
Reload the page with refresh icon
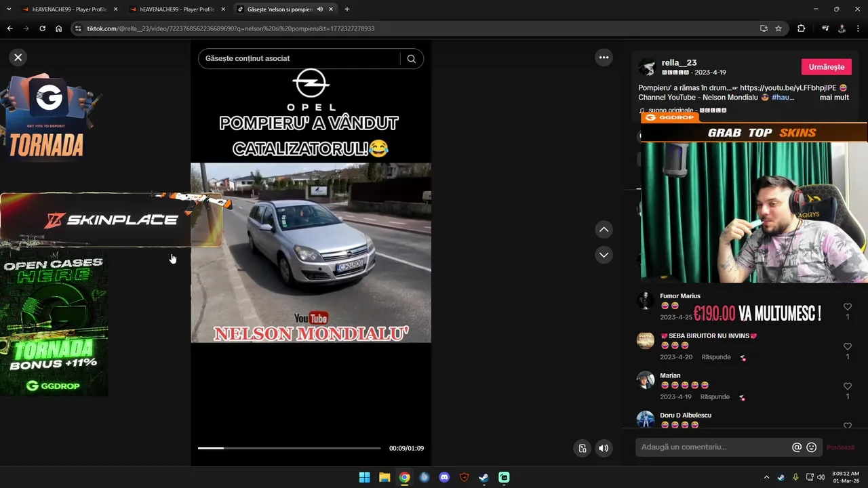[x=42, y=28]
